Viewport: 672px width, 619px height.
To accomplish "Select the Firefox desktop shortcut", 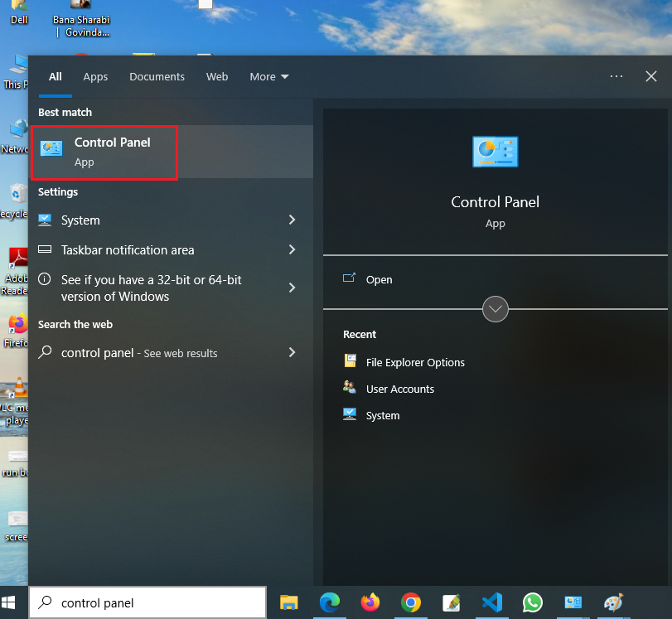I will tap(17, 331).
